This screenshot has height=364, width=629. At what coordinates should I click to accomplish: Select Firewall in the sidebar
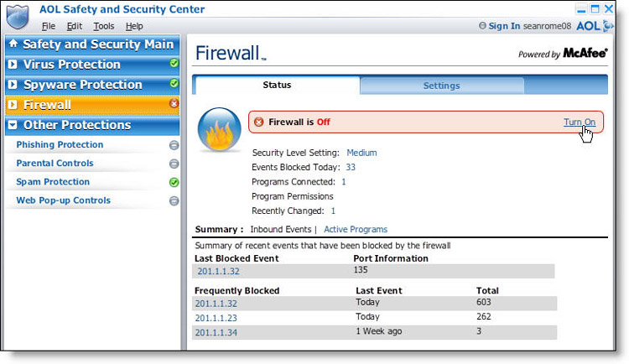click(x=92, y=105)
